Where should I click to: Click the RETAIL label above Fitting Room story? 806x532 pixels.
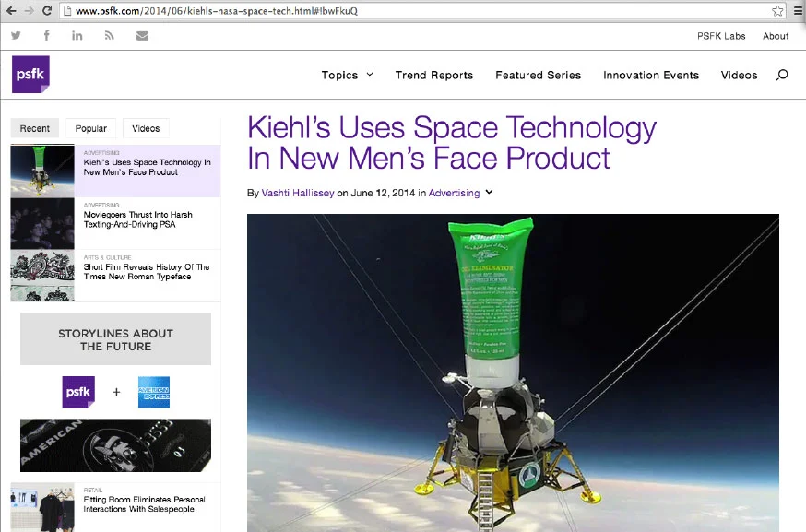[x=93, y=490]
